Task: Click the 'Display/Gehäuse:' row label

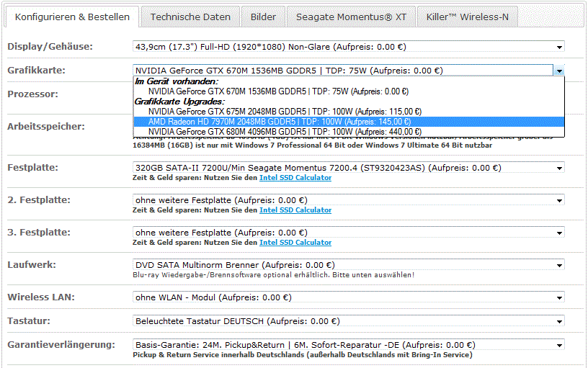Action: pyautogui.click(x=50, y=47)
